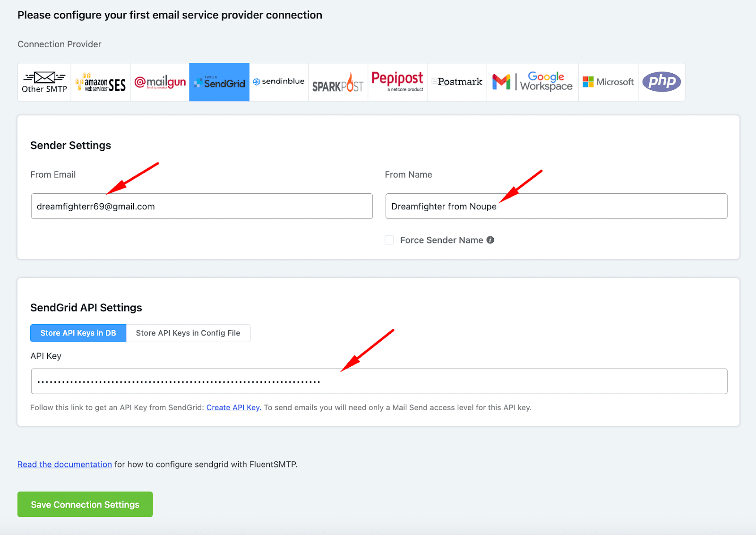Viewport: 756px width, 535px height.
Task: Choose Amazon SES as provider
Action: click(101, 82)
